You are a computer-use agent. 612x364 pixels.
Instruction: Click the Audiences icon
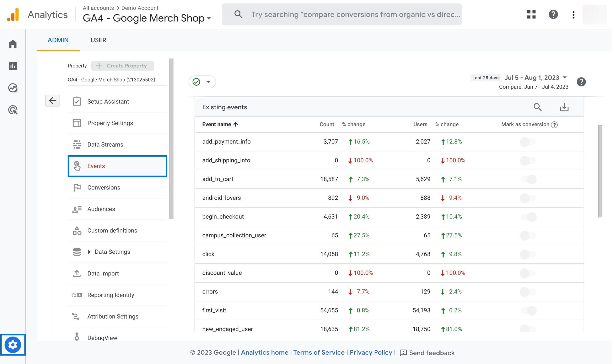click(77, 209)
